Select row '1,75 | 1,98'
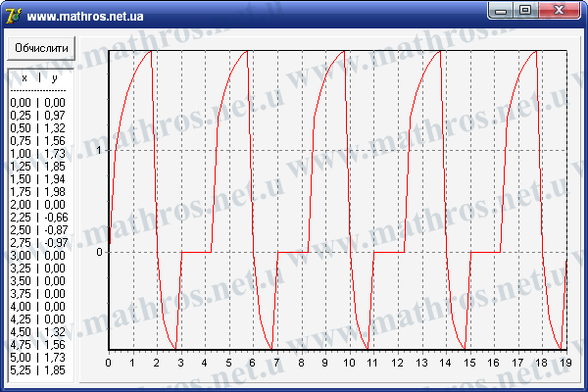 click(x=38, y=192)
